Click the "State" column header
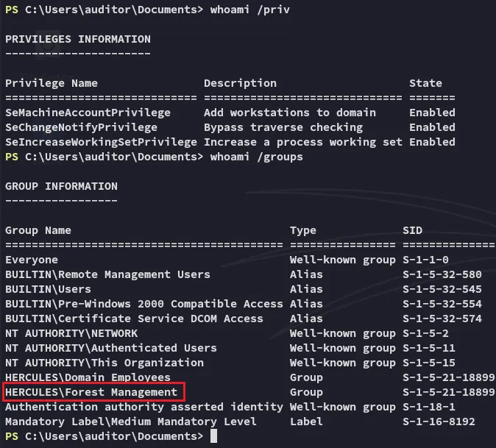Screen dimensions: 496x448 [425, 83]
